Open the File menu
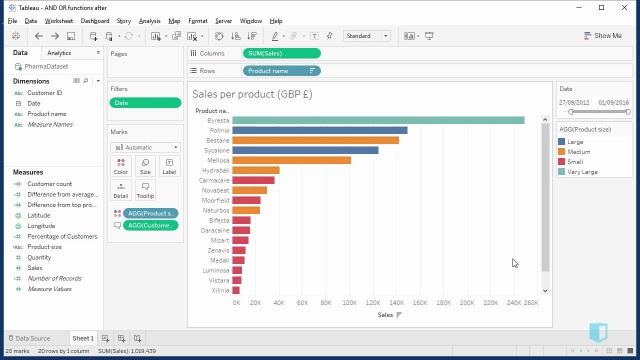Viewport: 640px width, 360px height. (13, 21)
